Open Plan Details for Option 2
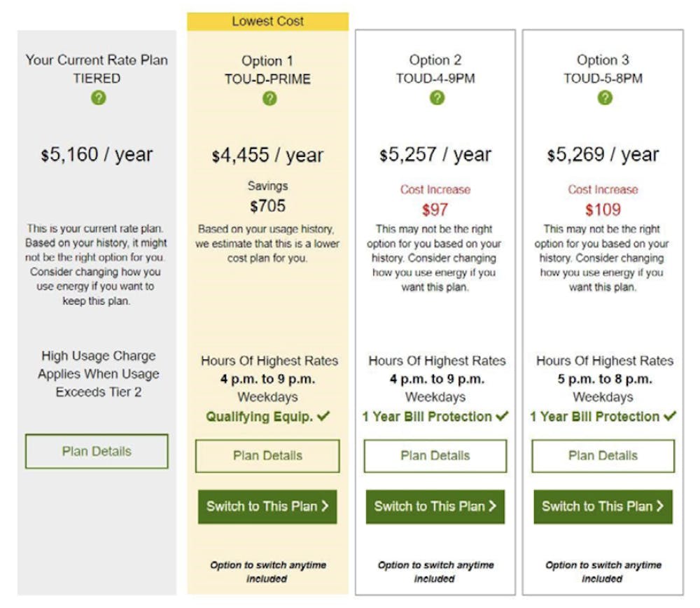Viewport: 700px width, 608px height. click(435, 456)
